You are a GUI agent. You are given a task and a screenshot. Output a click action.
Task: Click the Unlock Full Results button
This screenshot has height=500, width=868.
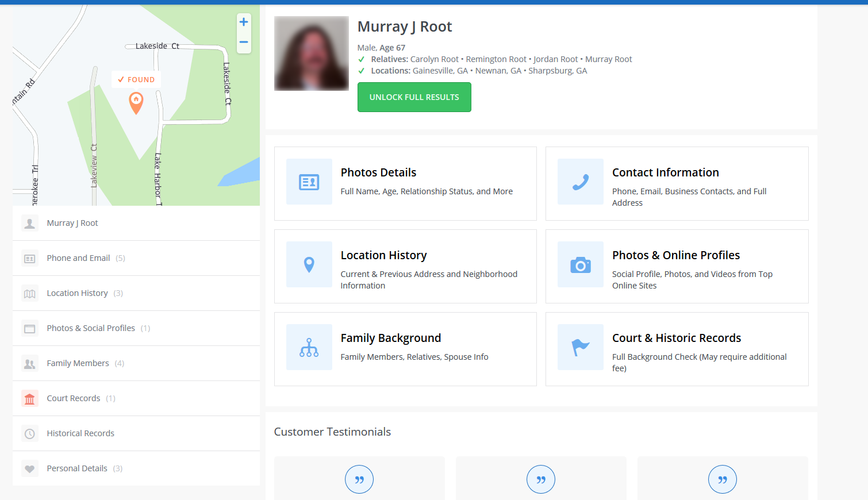[414, 97]
